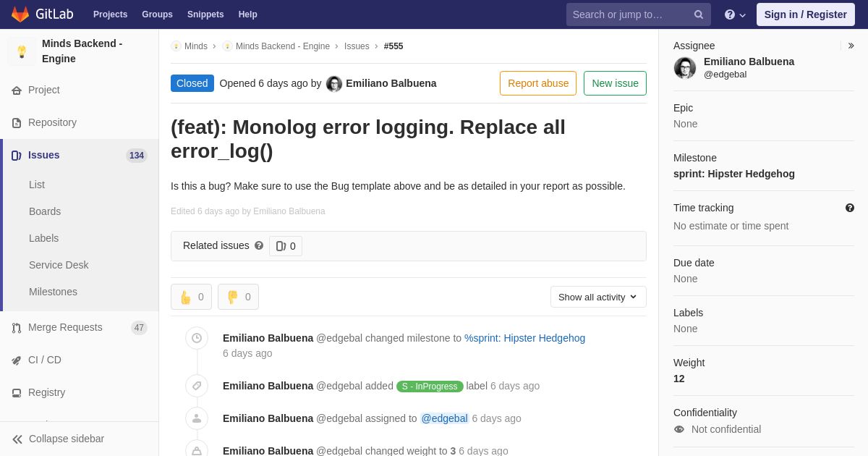Click the Report abuse button
The width and height of the screenshot is (868, 456).
[x=538, y=83]
